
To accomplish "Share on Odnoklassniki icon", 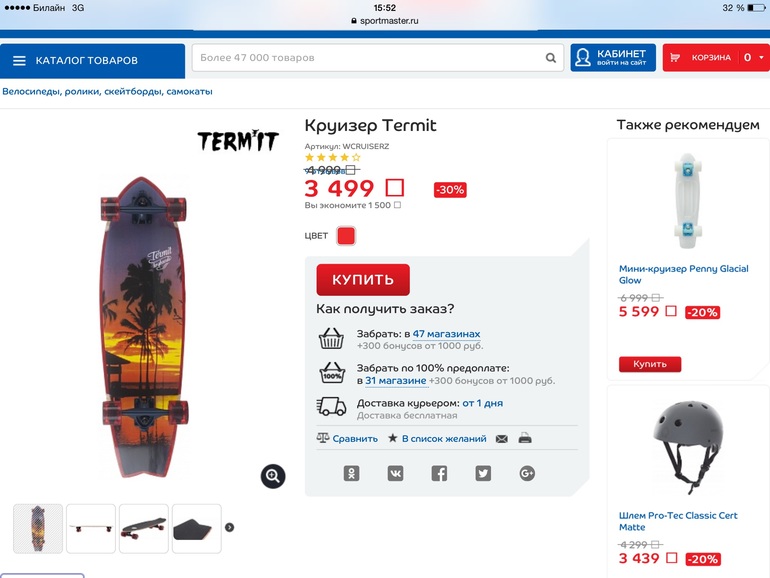I will click(351, 473).
